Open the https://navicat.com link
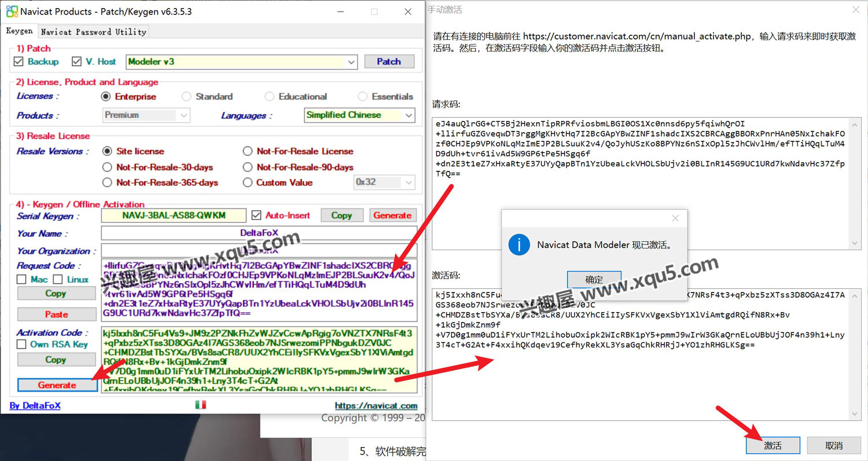Screen dimensions: 868x461 click(376, 405)
